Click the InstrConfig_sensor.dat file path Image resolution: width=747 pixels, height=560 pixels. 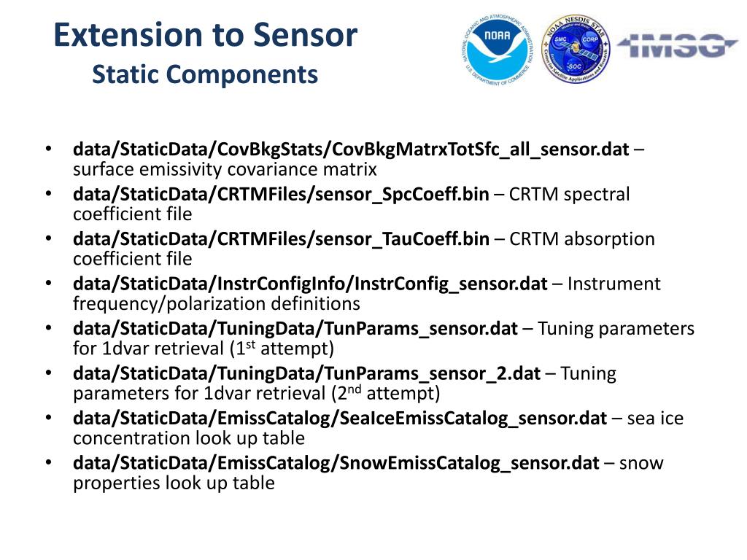click(x=309, y=284)
